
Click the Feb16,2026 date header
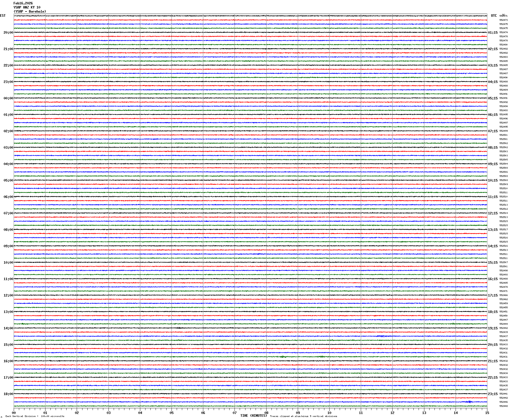pyautogui.click(x=23, y=3)
